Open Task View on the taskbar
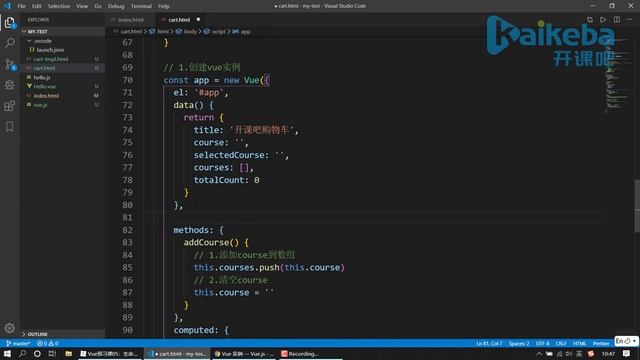 pos(52,353)
